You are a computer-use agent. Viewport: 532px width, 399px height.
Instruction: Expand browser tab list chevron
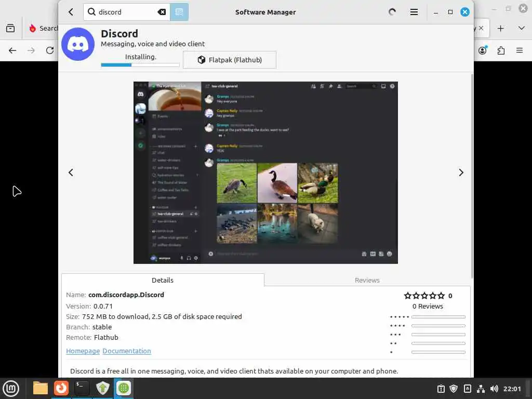522,28
